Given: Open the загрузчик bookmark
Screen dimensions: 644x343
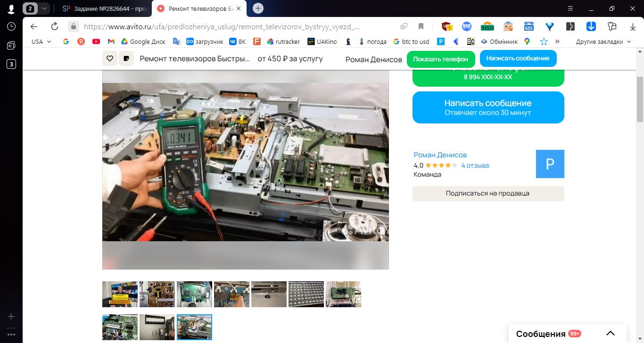Looking at the screenshot, I should (x=205, y=41).
